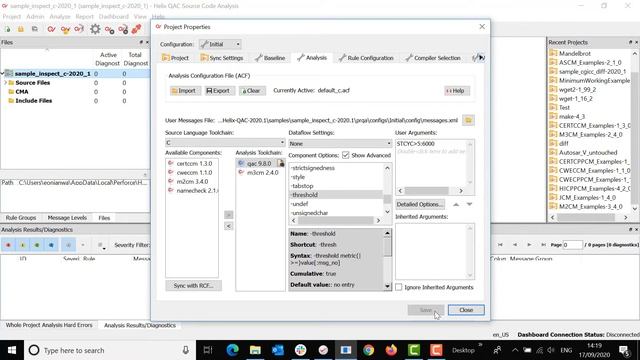Toggle the blue severity filter icon

[51, 245]
